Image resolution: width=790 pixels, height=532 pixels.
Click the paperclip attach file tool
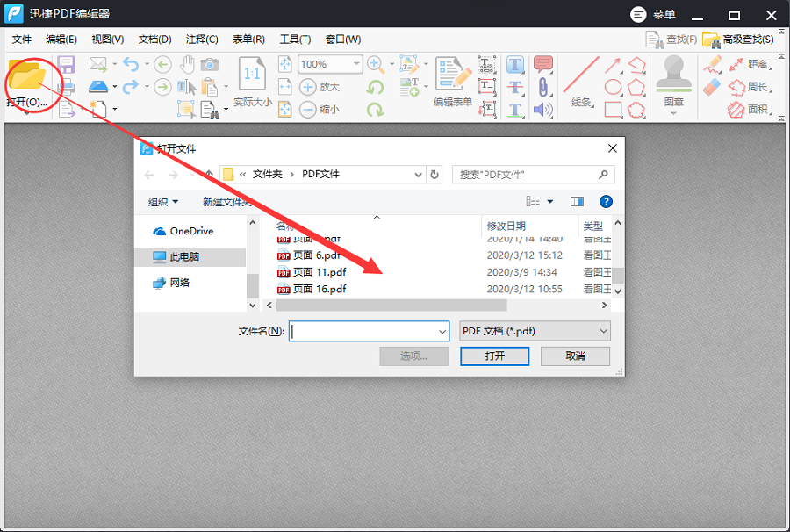tap(543, 87)
